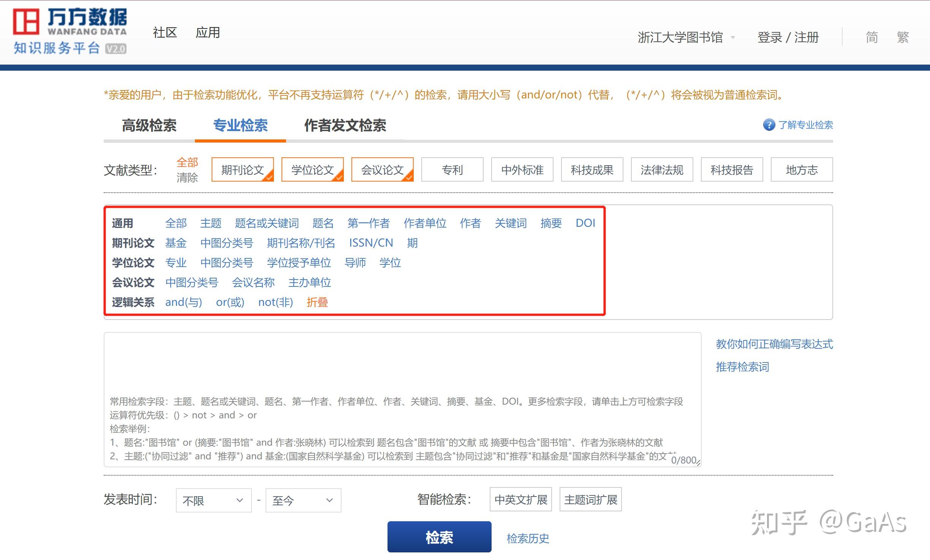Insert the and(与) logical operator

(x=184, y=302)
